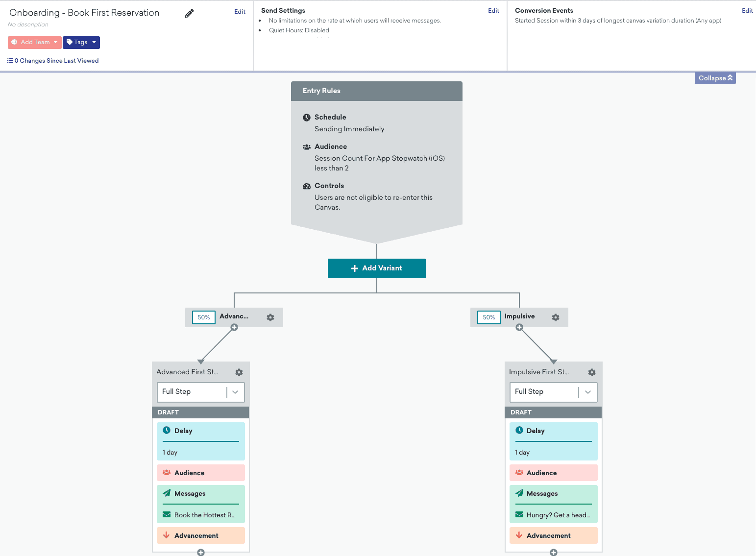The image size is (756, 556).
Task: Edit the 50% allocation for the Impulsive variant
Action: coord(488,317)
